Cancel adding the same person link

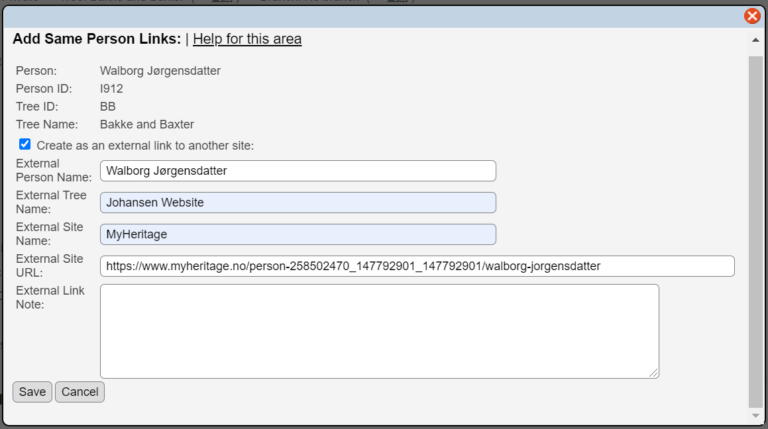79,392
